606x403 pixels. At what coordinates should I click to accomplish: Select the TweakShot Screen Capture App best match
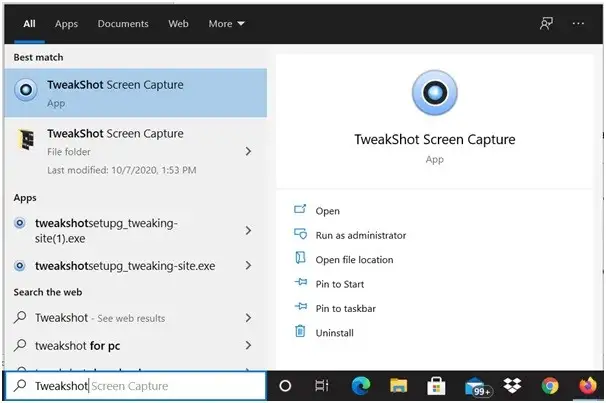pyautogui.click(x=136, y=93)
